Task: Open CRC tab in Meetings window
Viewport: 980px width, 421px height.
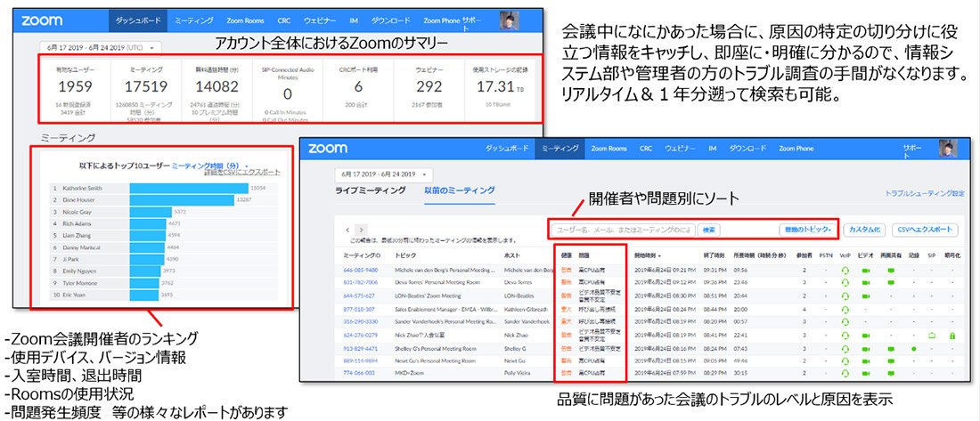Action: coord(646,149)
